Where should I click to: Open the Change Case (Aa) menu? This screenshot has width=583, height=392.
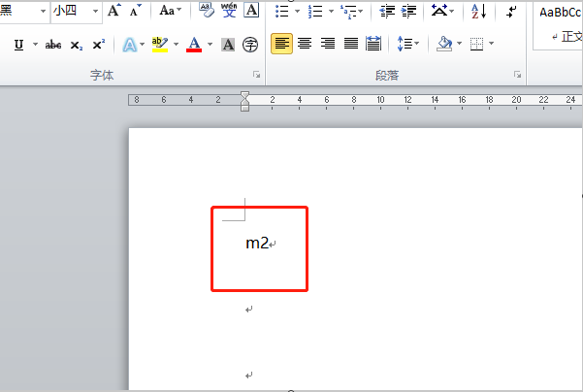click(x=171, y=11)
